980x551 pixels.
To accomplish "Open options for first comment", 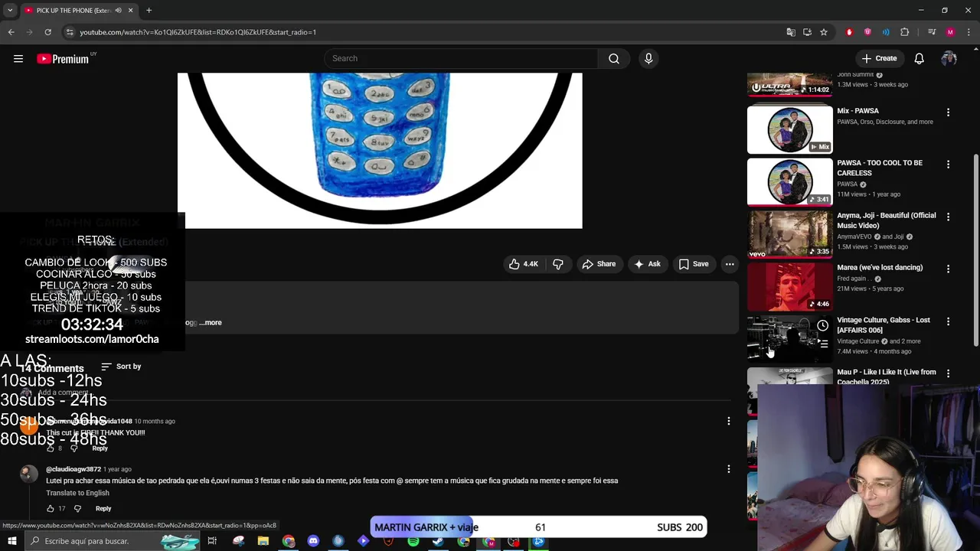I will coord(729,421).
